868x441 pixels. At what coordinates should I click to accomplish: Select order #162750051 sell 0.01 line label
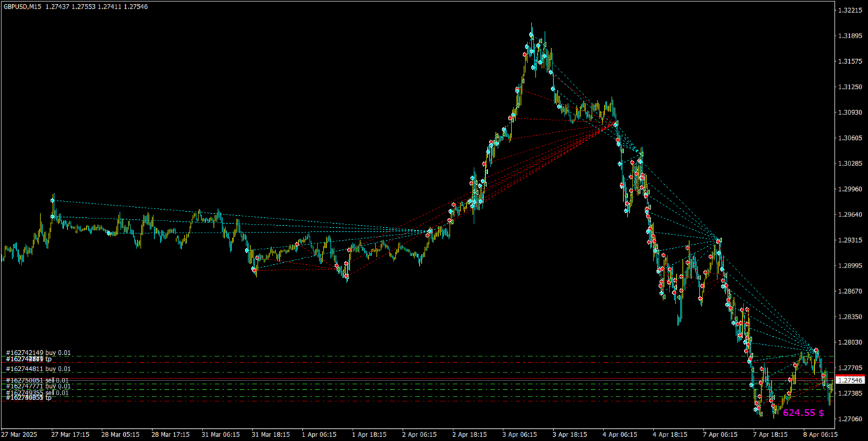pyautogui.click(x=38, y=380)
